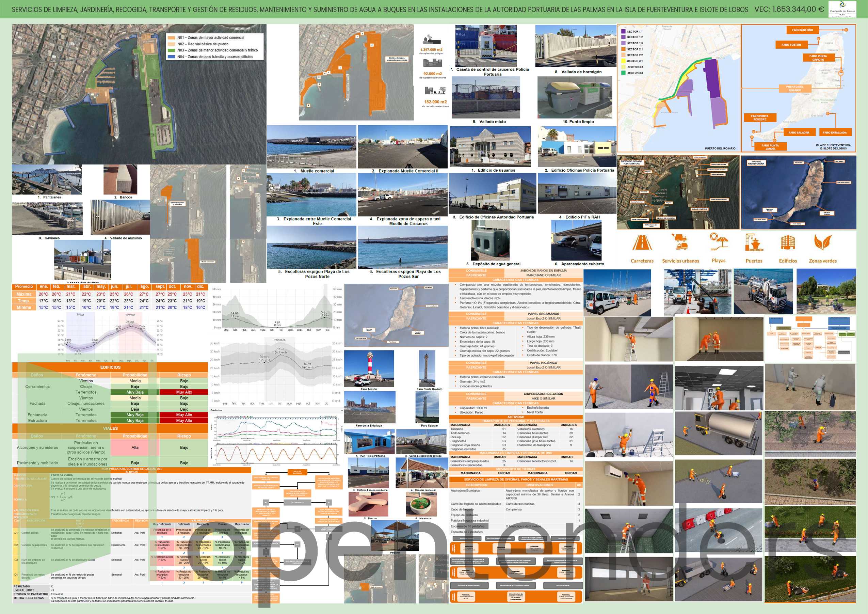Open the Escolleras espigón Pozos Norte photo
Viewport: 868px width, 614px height.
pos(311,248)
